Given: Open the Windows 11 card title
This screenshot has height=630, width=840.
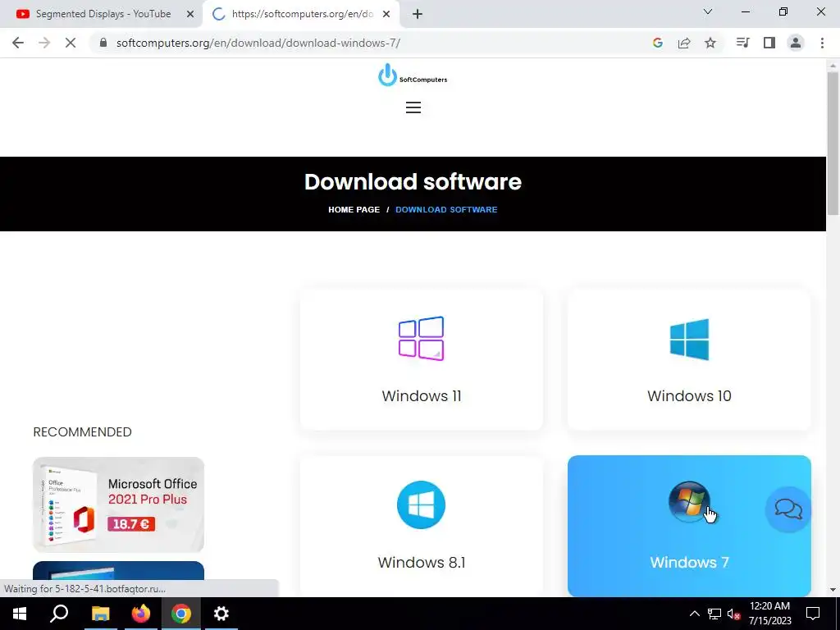Looking at the screenshot, I should pos(422,396).
